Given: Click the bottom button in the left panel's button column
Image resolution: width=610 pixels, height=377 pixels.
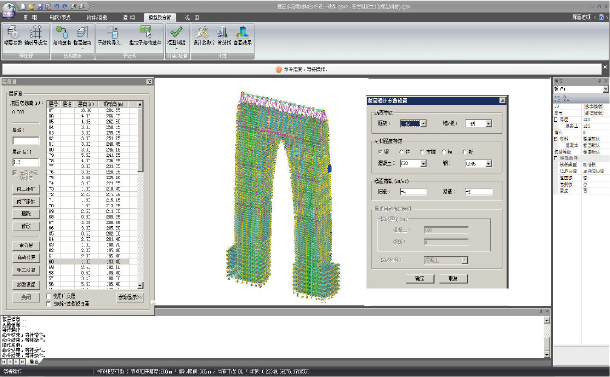Looking at the screenshot, I should pos(26,297).
